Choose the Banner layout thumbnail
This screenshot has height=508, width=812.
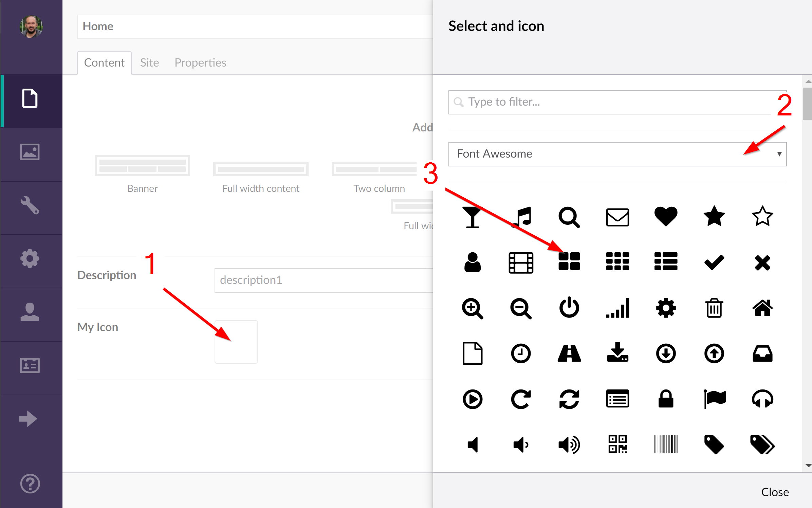point(142,166)
